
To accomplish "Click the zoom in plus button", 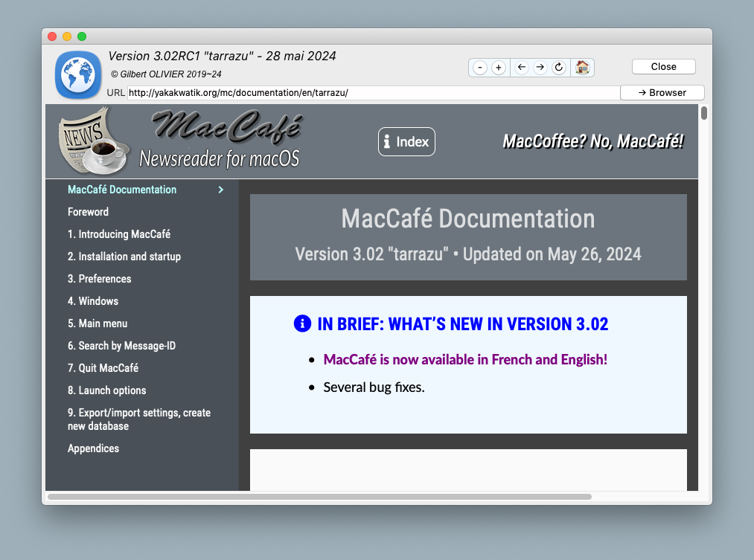I will [499, 68].
